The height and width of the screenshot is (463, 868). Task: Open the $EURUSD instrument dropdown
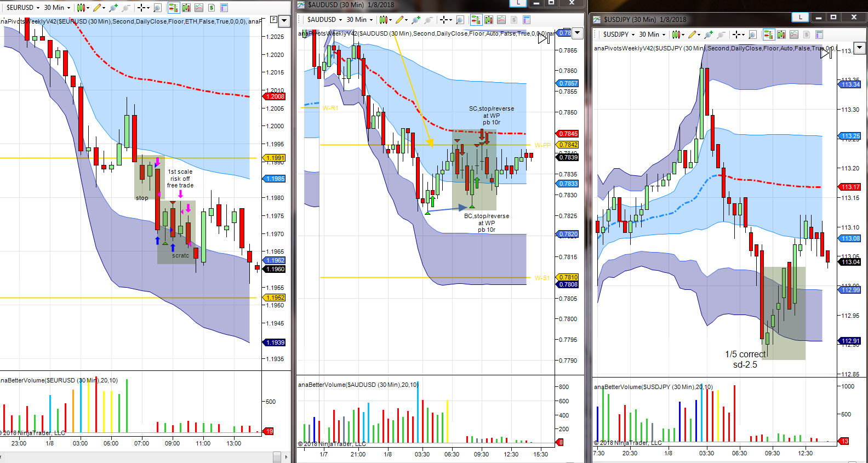click(22, 8)
